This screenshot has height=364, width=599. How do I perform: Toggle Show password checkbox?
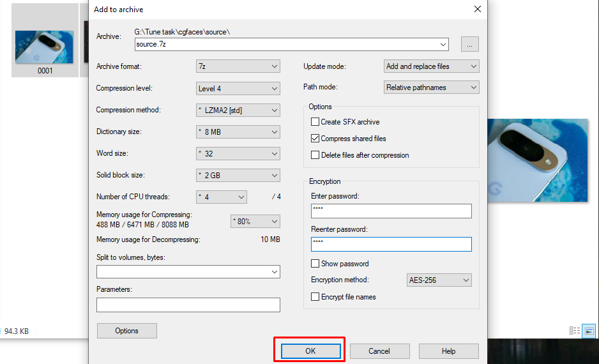tap(315, 264)
